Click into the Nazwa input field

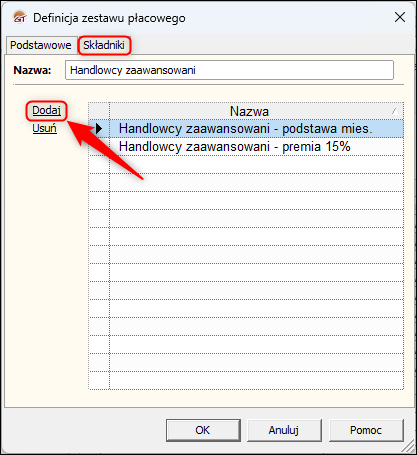(x=229, y=70)
